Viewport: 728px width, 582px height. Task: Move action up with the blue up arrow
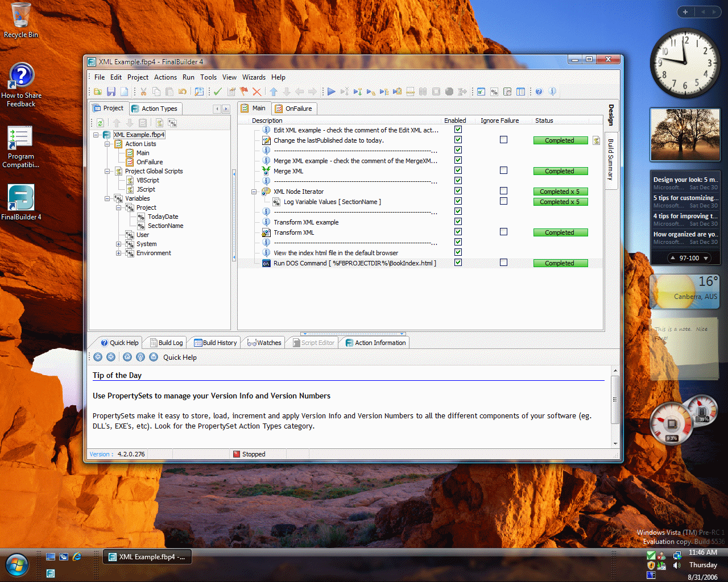click(x=274, y=92)
